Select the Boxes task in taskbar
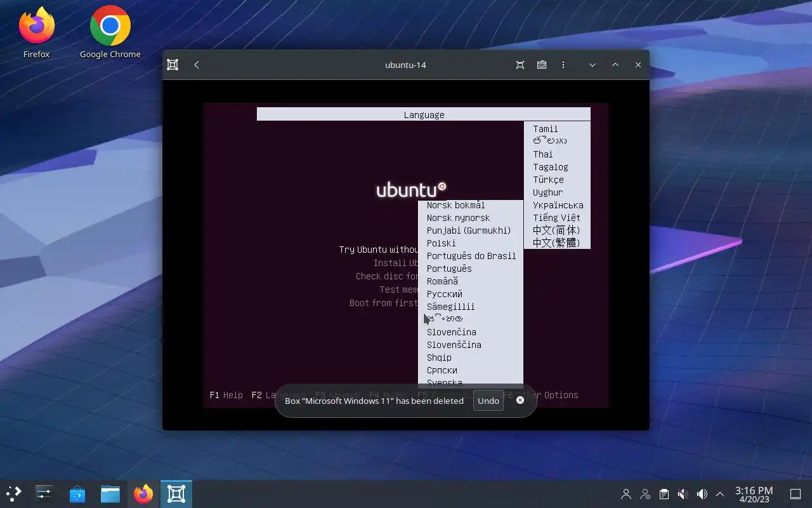The width and height of the screenshot is (812, 508). pyautogui.click(x=176, y=494)
